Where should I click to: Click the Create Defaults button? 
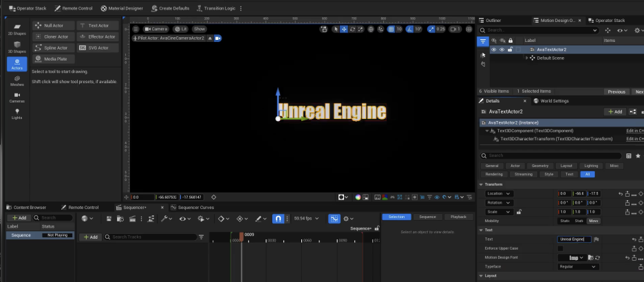coord(171,8)
